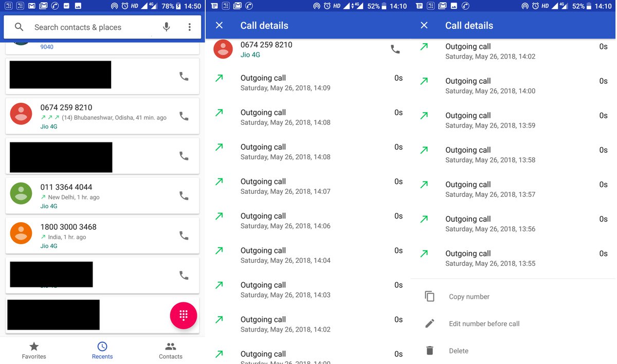The width and height of the screenshot is (617, 364).
Task: Switch to the Recents tab
Action: coord(102,351)
